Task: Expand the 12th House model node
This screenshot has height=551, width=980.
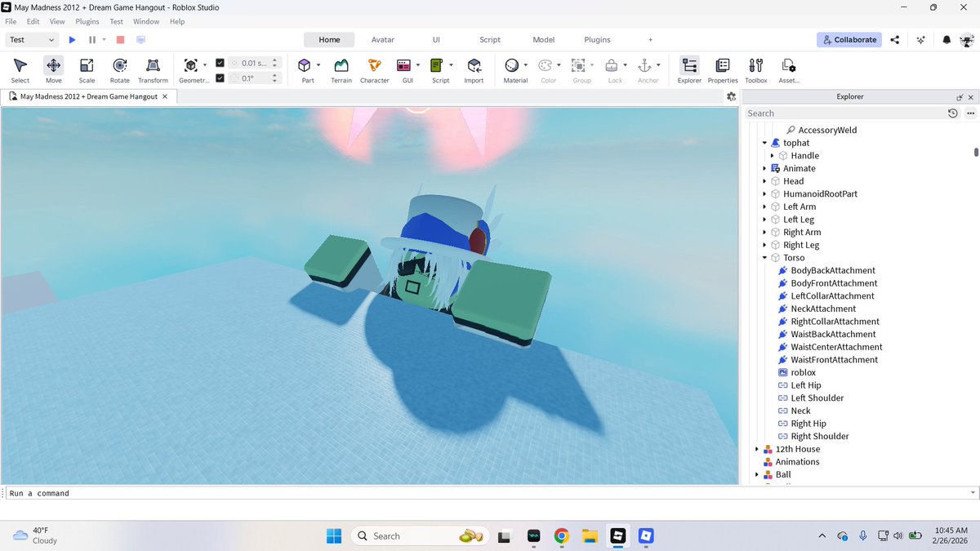Action: coord(757,449)
